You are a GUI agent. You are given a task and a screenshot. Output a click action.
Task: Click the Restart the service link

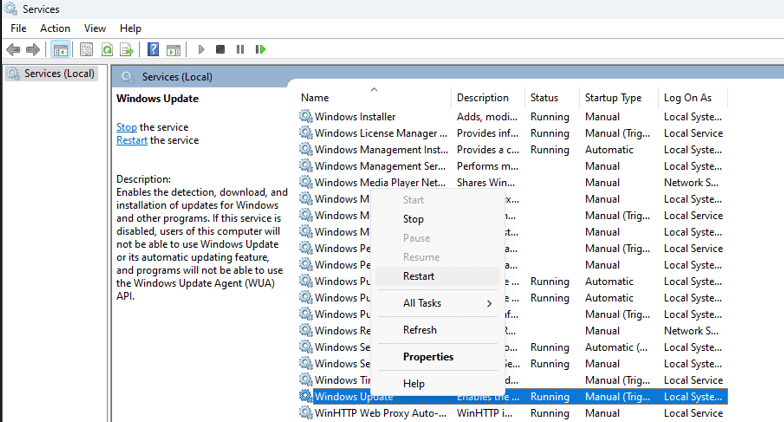[x=132, y=140]
